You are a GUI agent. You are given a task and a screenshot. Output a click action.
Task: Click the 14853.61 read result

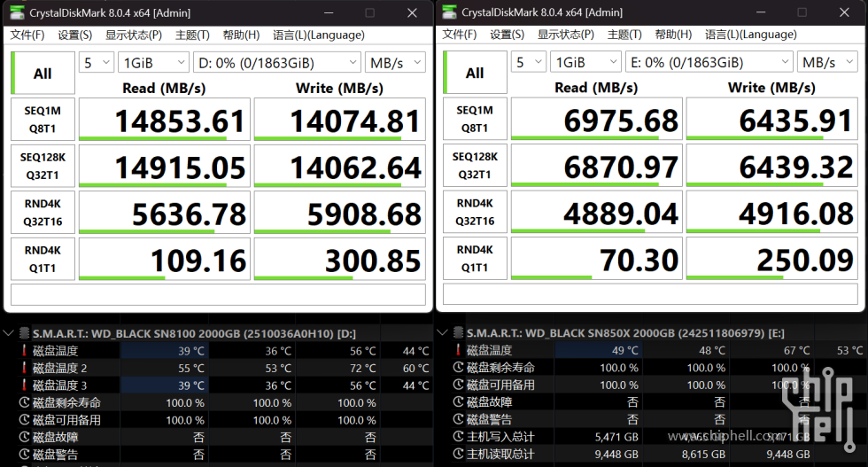point(165,120)
